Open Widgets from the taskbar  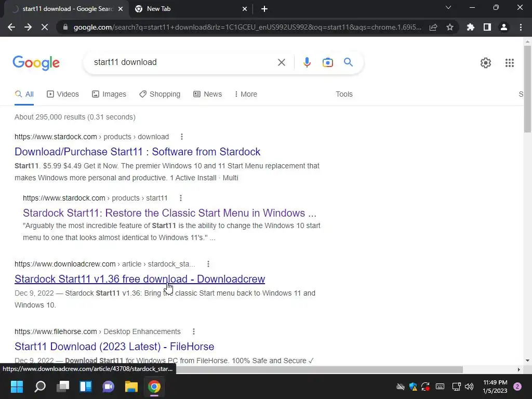point(86,387)
